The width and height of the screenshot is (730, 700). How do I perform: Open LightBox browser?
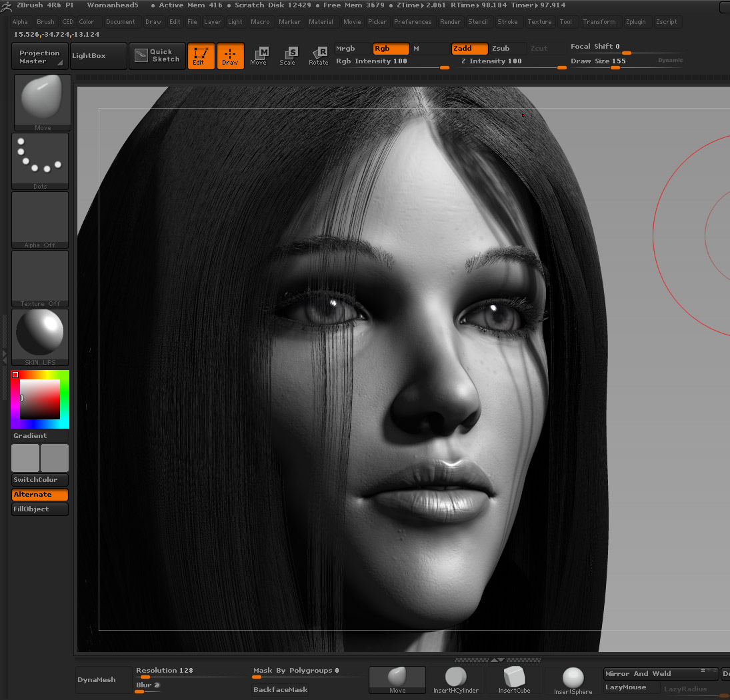tap(99, 56)
